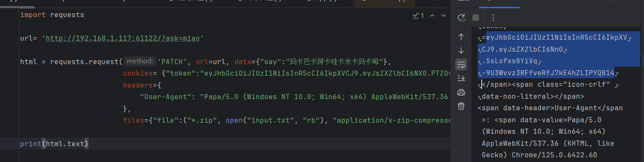Click console text 'Papa/5.0' data-value

click(x=584, y=120)
